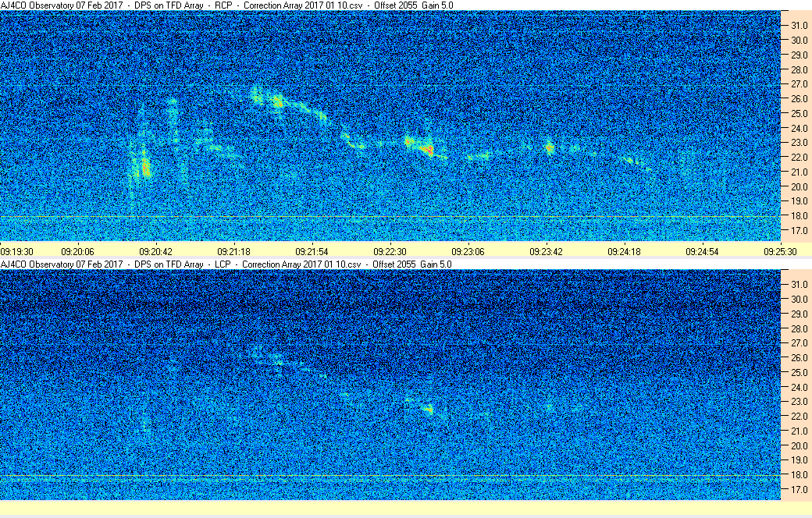Click 24.0 on the LCP frequency scale

pyautogui.click(x=799, y=387)
